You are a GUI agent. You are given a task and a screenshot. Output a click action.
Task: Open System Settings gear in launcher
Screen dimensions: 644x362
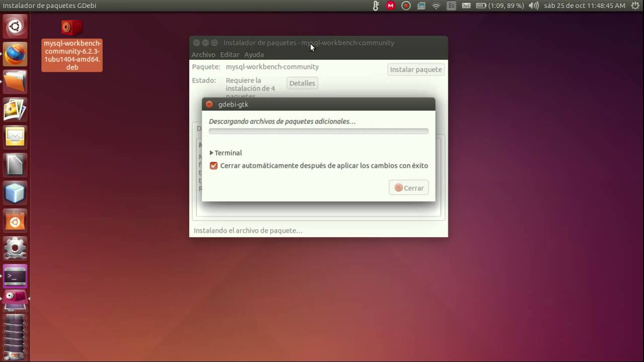15,247
